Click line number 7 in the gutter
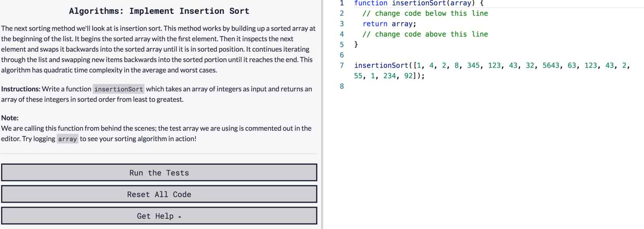 coord(342,65)
